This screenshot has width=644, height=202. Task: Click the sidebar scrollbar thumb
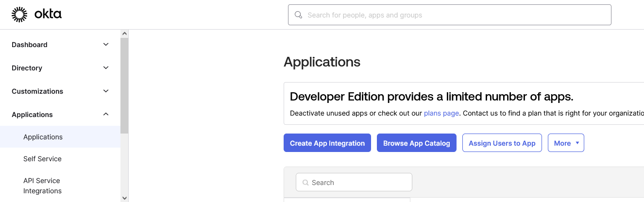[124, 85]
